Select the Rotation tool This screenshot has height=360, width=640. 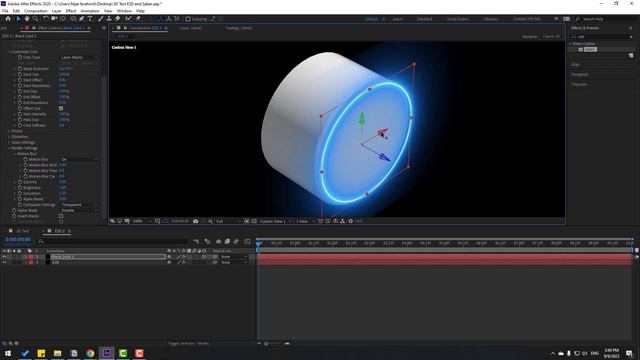click(45, 19)
